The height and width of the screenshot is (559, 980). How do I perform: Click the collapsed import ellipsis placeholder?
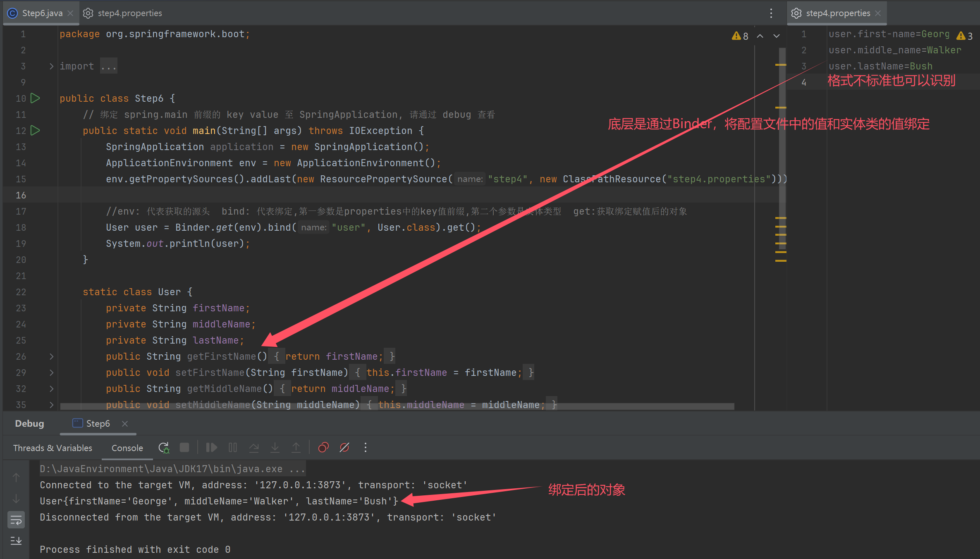(109, 66)
